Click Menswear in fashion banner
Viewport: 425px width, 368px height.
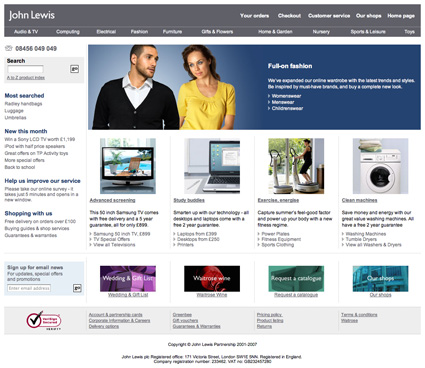point(283,102)
